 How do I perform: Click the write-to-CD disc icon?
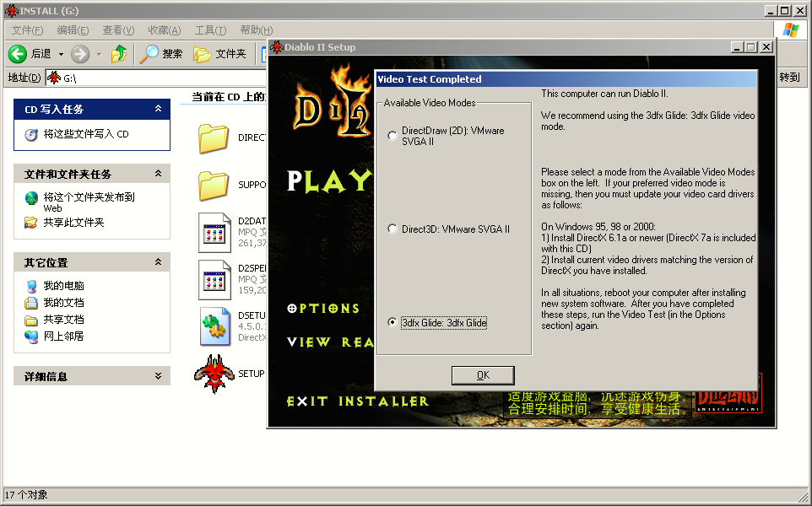31,135
